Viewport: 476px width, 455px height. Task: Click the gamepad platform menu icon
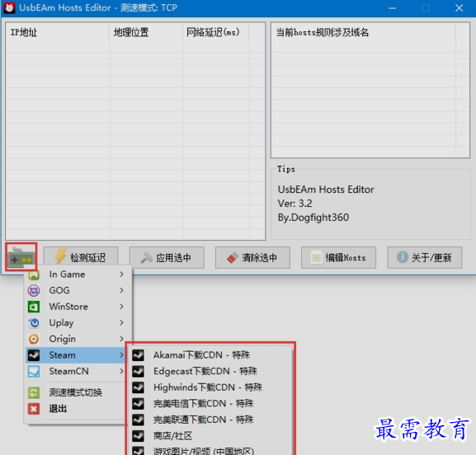21,257
